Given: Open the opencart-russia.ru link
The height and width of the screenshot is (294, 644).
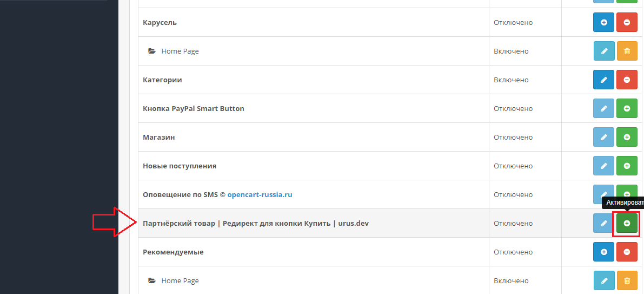Looking at the screenshot, I should point(260,195).
